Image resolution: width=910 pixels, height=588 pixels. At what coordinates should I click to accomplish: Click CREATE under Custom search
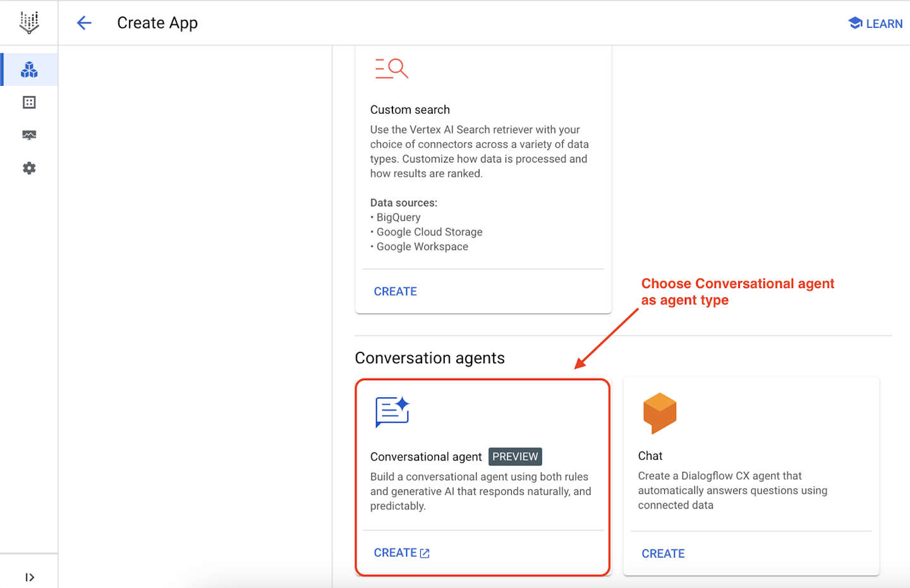coord(395,291)
